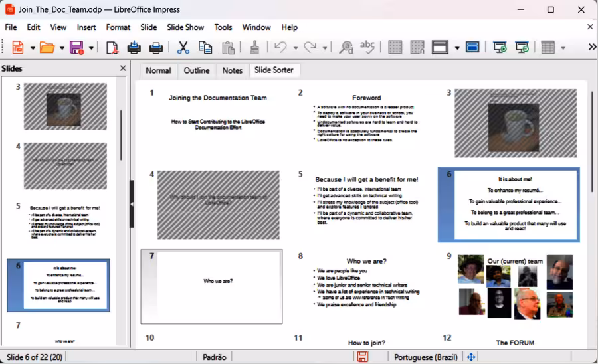
Task: Click the Save icon
Action: pos(76,48)
